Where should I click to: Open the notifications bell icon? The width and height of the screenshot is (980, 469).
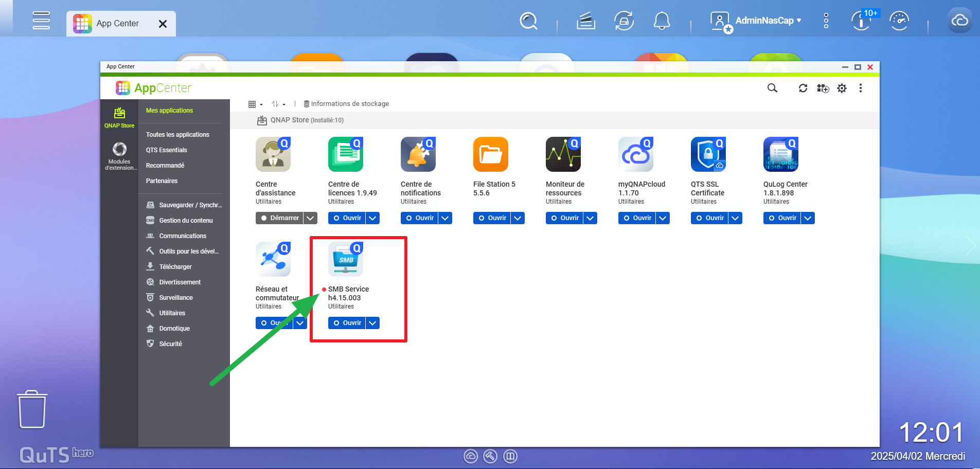pos(662,21)
